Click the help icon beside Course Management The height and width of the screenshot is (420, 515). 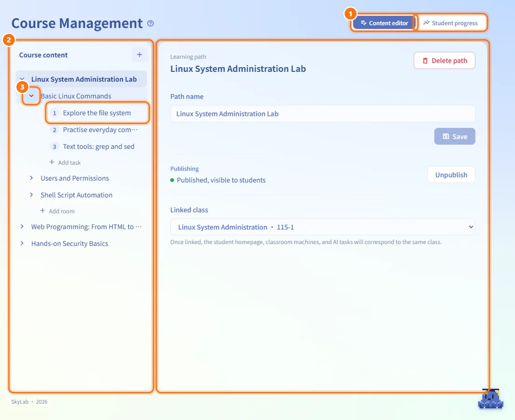coord(150,23)
